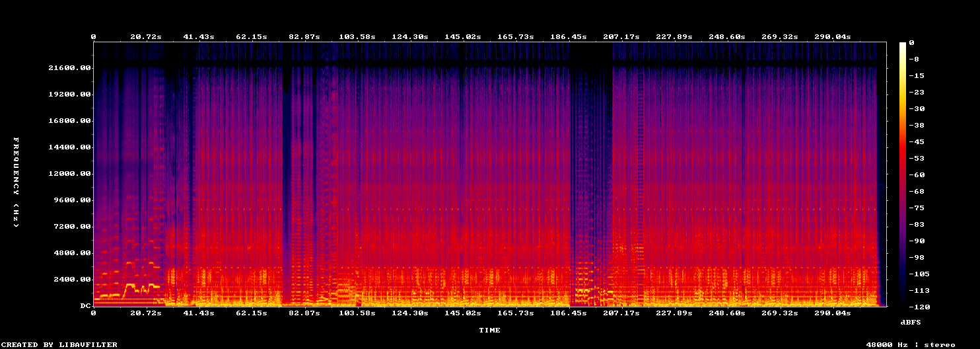Click the 21600.00 frequency axis label

tap(69, 68)
